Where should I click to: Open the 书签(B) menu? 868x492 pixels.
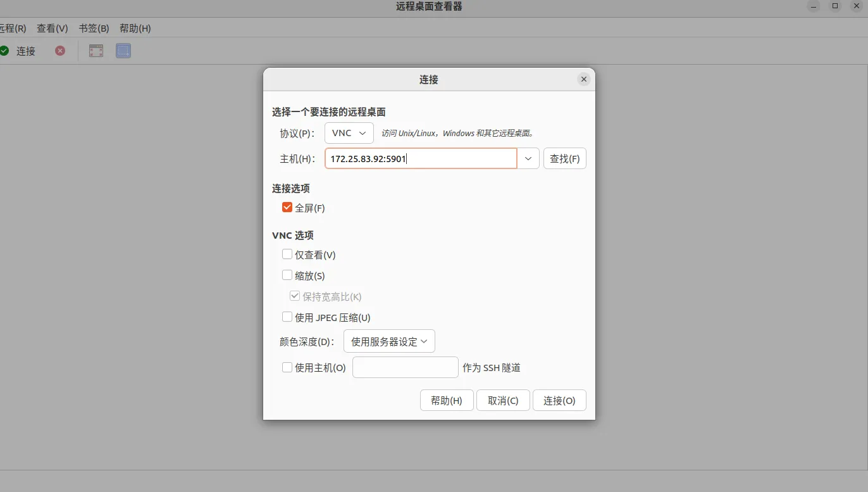[92, 28]
